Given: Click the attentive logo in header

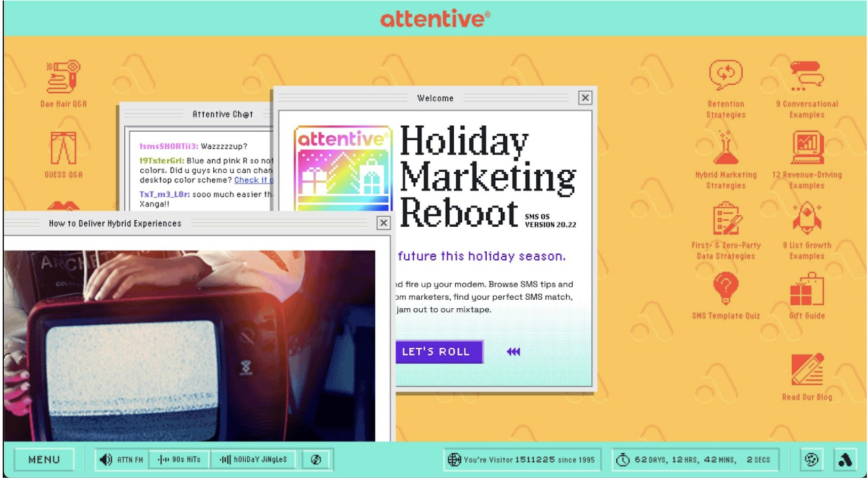Looking at the screenshot, I should tap(435, 19).
